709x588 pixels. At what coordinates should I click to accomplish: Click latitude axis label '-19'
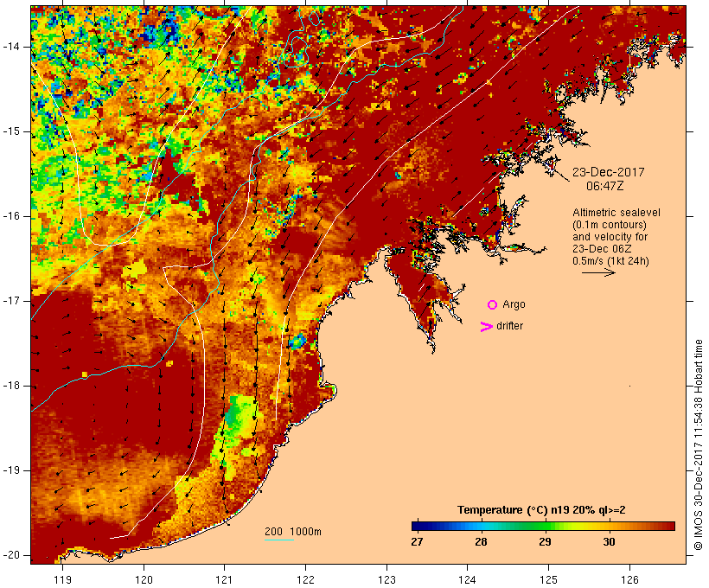11,470
